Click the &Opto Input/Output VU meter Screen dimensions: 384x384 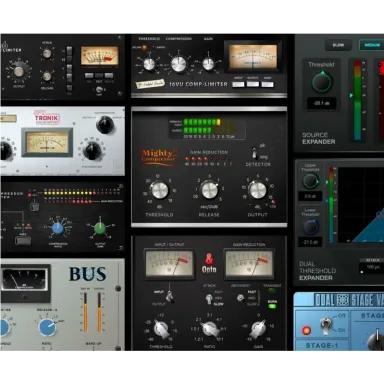coord(169,263)
